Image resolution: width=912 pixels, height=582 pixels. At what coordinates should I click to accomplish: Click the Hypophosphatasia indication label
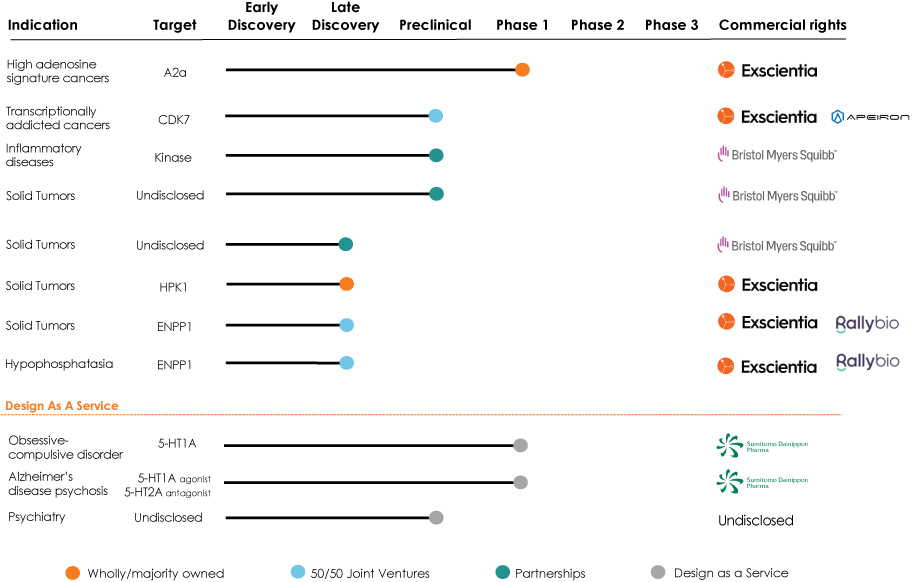(x=59, y=364)
